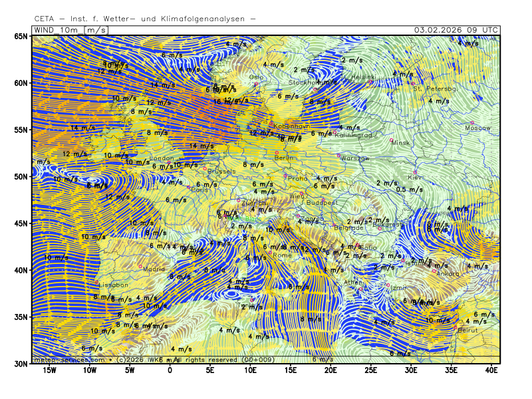Open the meteo-services.com copyright link
Image resolution: width=532 pixels, height=399 pixels.
click(63, 360)
